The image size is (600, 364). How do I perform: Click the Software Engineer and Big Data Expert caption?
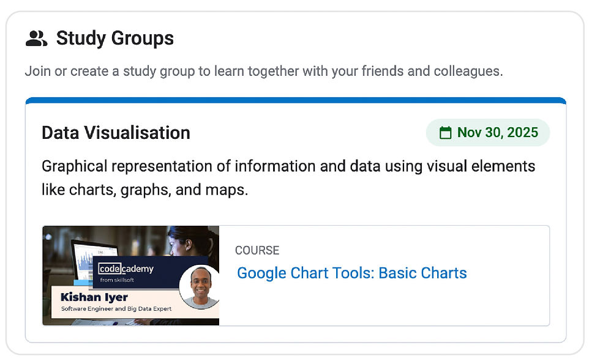pos(116,309)
